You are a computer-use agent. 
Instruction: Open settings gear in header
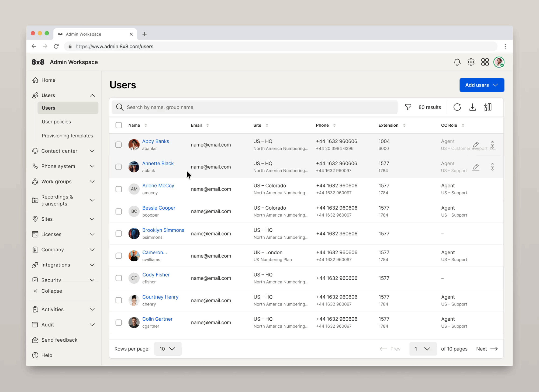(471, 62)
